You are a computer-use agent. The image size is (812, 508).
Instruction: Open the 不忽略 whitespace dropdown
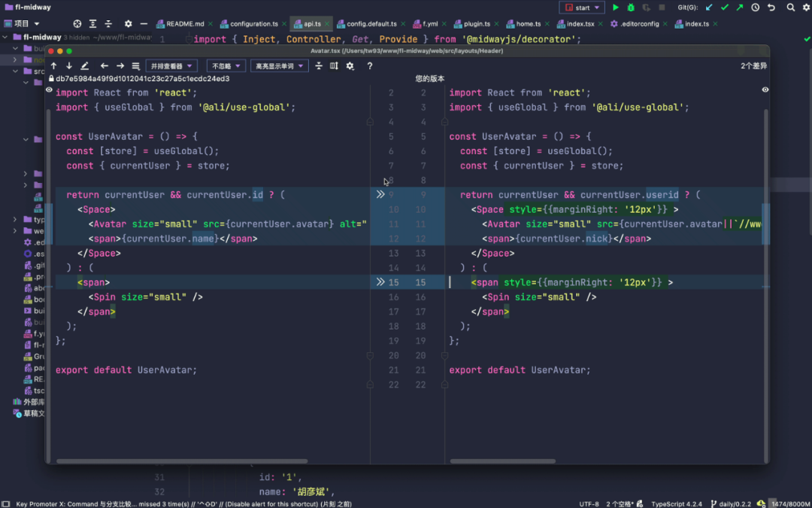226,65
